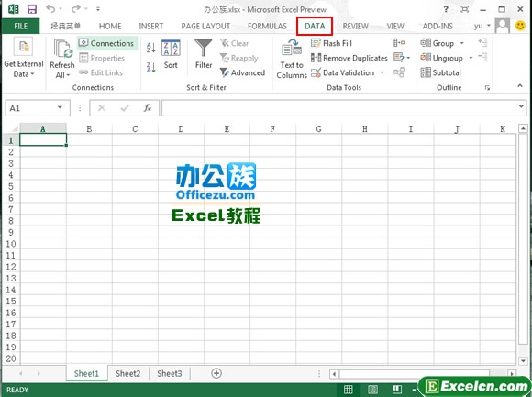532x397 pixels.
Task: Click the feedback smiley icon
Action: [520, 26]
